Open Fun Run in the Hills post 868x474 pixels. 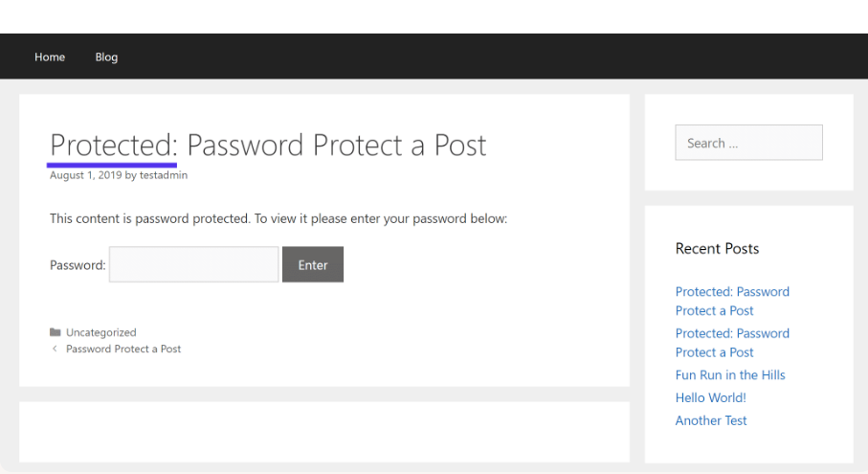[730, 374]
